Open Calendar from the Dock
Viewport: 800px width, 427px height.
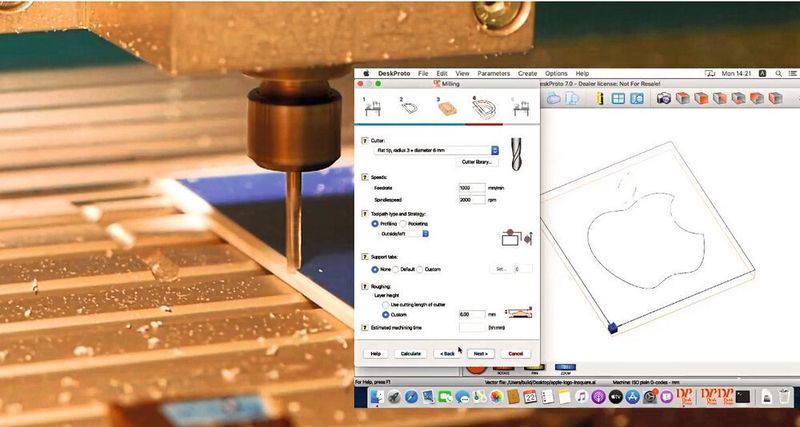(x=530, y=397)
